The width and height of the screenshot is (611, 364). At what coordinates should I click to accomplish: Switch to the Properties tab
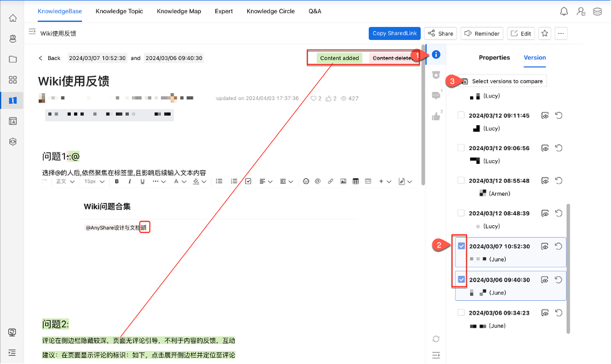pyautogui.click(x=495, y=58)
